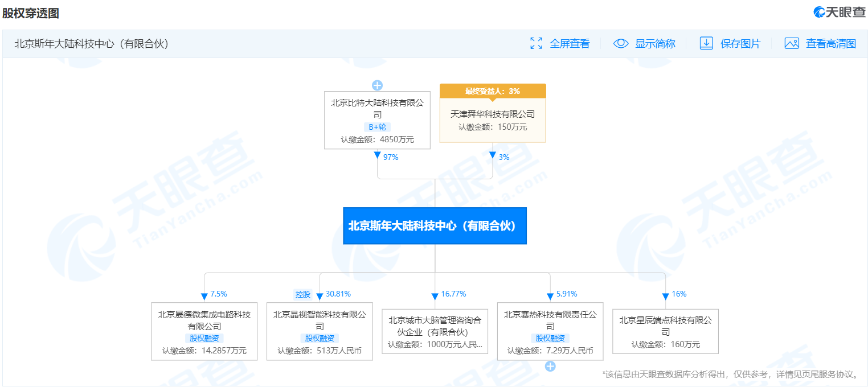868x391 pixels.
Task: Click 股权融资 tag under 北京晟德微集成电路
Action: [x=204, y=338]
